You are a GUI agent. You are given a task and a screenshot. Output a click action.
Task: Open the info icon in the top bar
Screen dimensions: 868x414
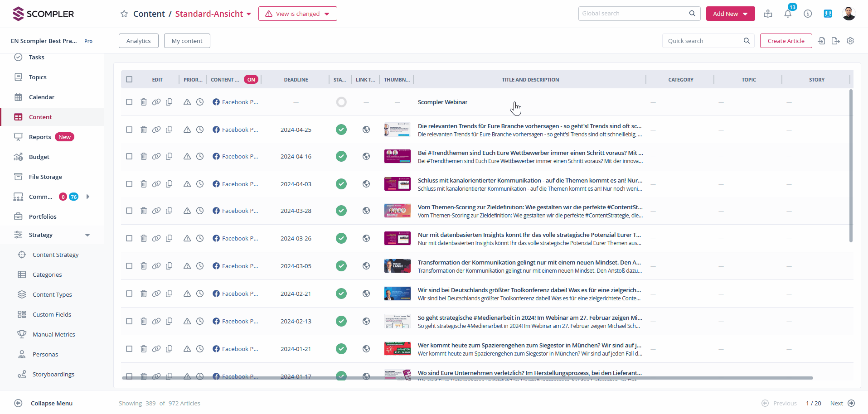point(808,14)
